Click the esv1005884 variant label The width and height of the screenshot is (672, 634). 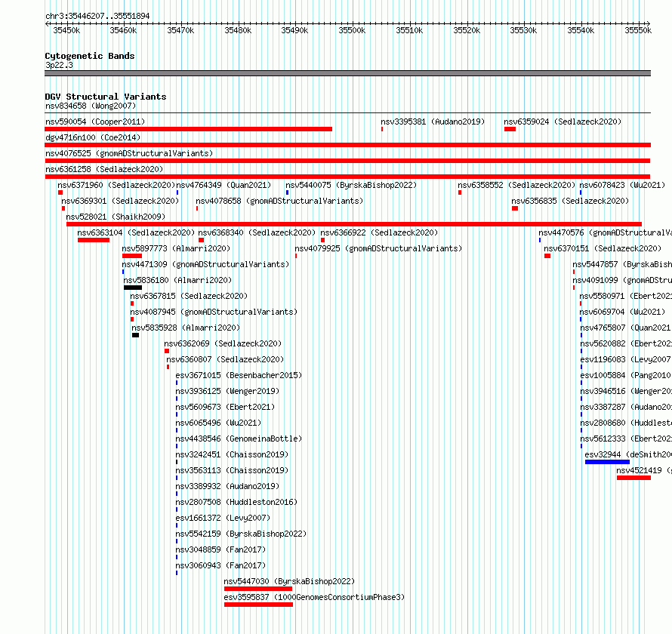coord(626,375)
